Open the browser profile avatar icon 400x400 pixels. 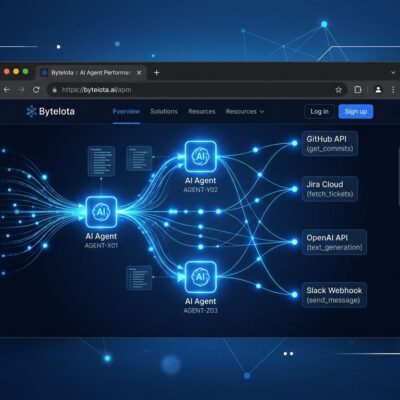point(378,90)
